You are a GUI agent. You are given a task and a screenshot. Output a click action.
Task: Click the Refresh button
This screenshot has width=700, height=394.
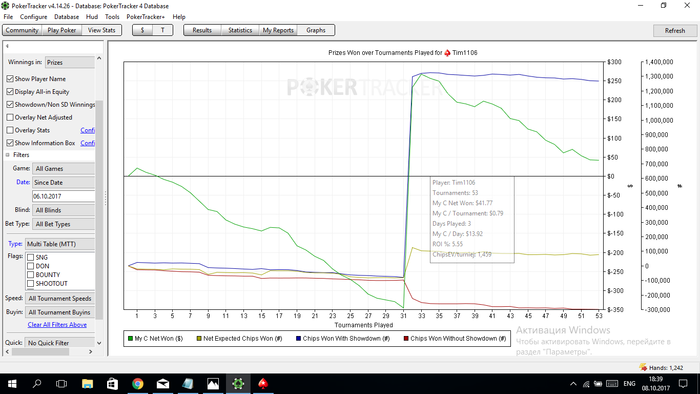click(x=675, y=31)
